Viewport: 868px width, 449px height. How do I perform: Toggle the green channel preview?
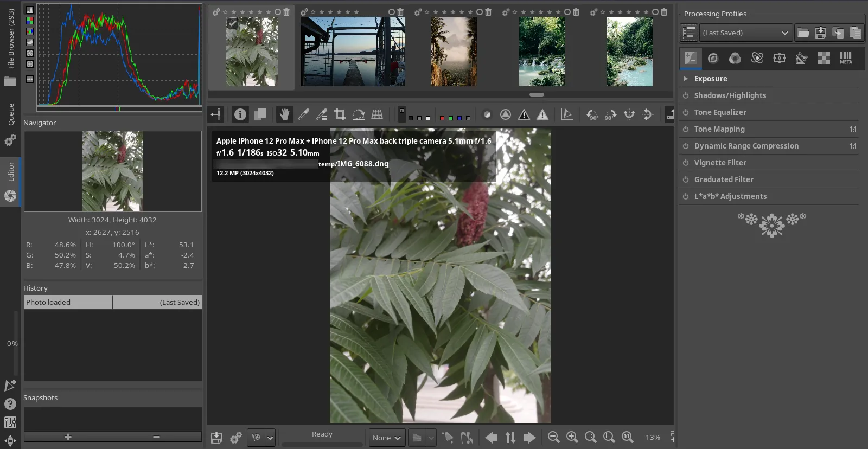pos(451,118)
